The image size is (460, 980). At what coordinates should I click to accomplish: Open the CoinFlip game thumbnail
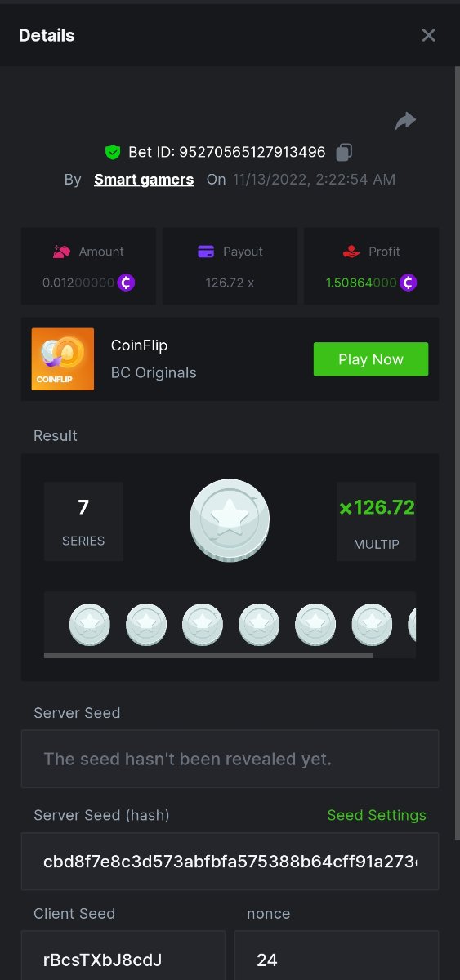[63, 359]
